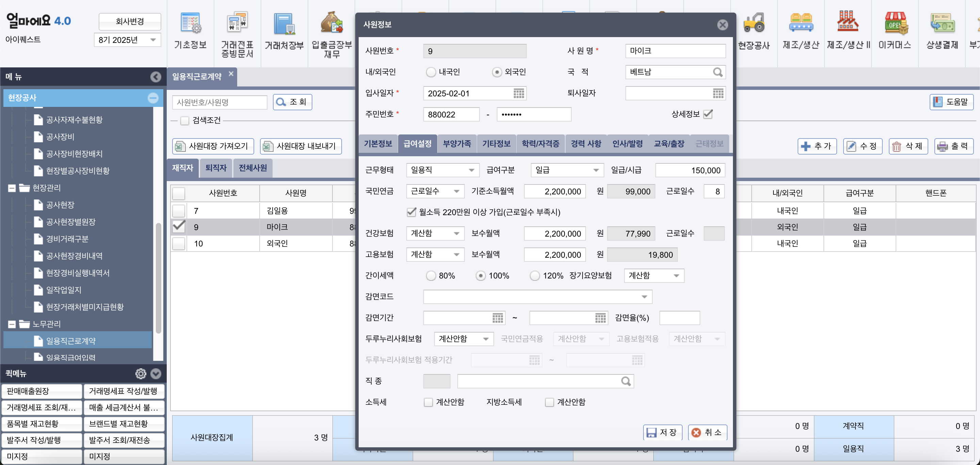Toggle the 월소득 220만원 이상 가입 checkbox
Image resolution: width=980 pixels, height=465 pixels.
[x=411, y=212]
